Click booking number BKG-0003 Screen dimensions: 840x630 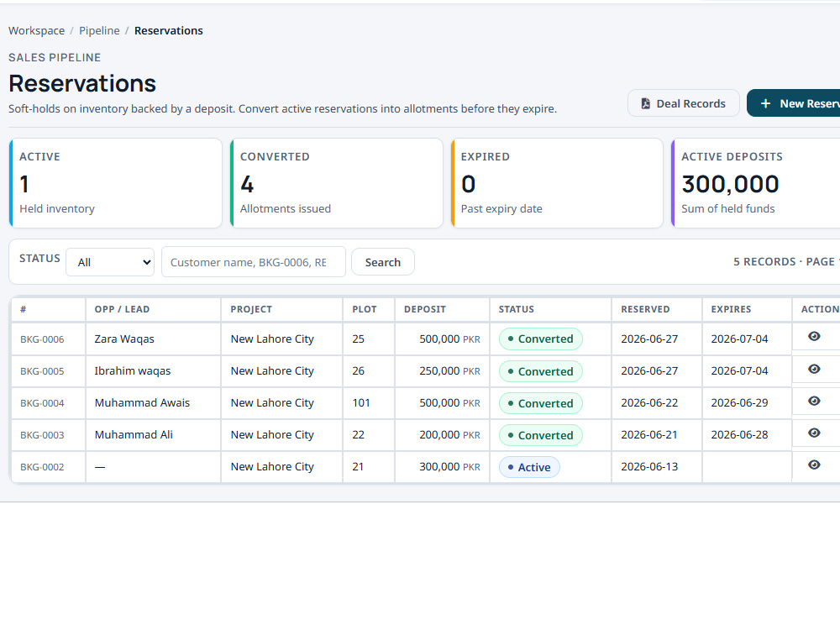tap(42, 435)
